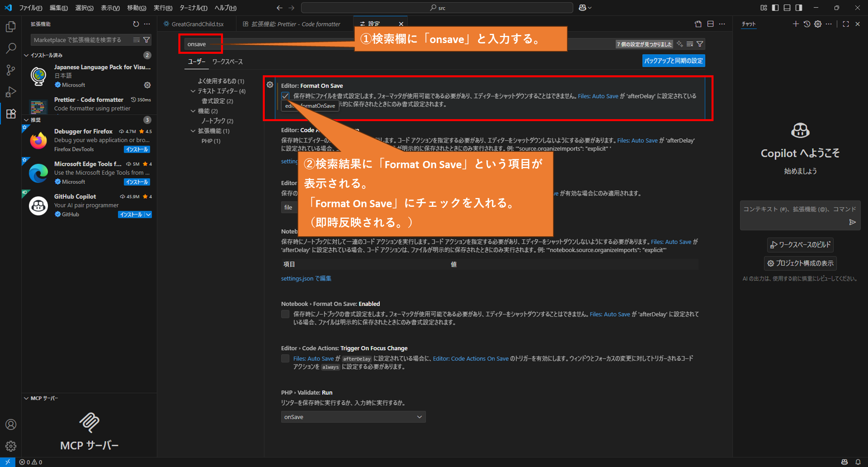Image resolution: width=868 pixels, height=467 pixels.
Task: Enable Trigger On Focus Change checkbox
Action: tap(285, 358)
